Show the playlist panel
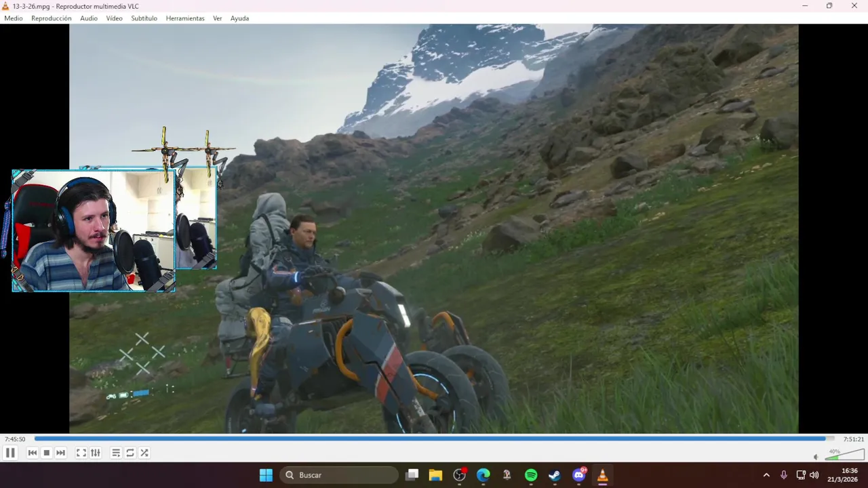Viewport: 868px width, 488px height. tap(116, 453)
